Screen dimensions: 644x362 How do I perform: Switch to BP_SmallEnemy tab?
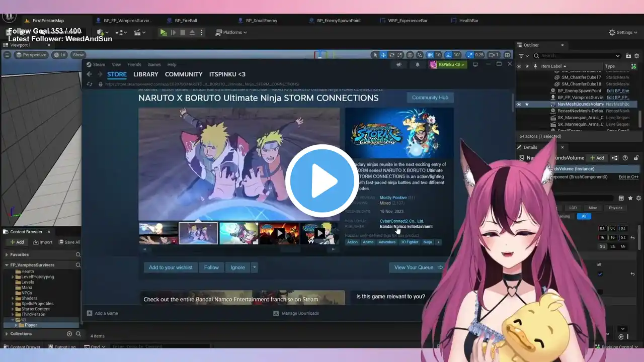[x=261, y=21]
